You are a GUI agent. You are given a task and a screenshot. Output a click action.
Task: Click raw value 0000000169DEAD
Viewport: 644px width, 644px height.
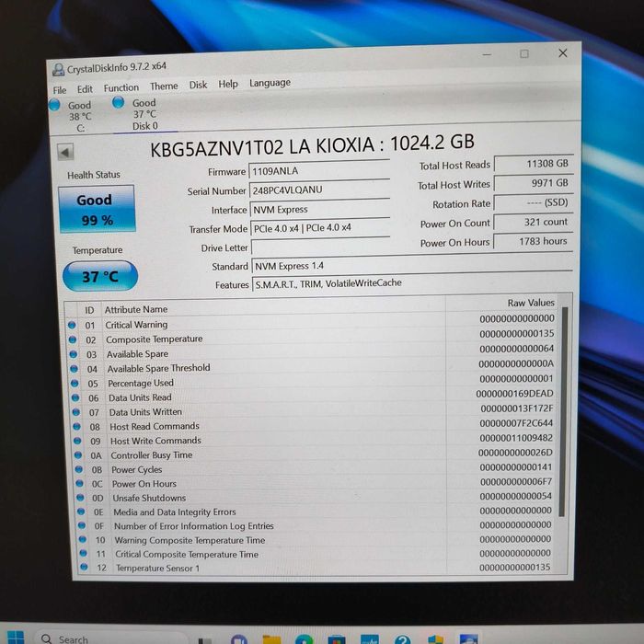pos(514,394)
